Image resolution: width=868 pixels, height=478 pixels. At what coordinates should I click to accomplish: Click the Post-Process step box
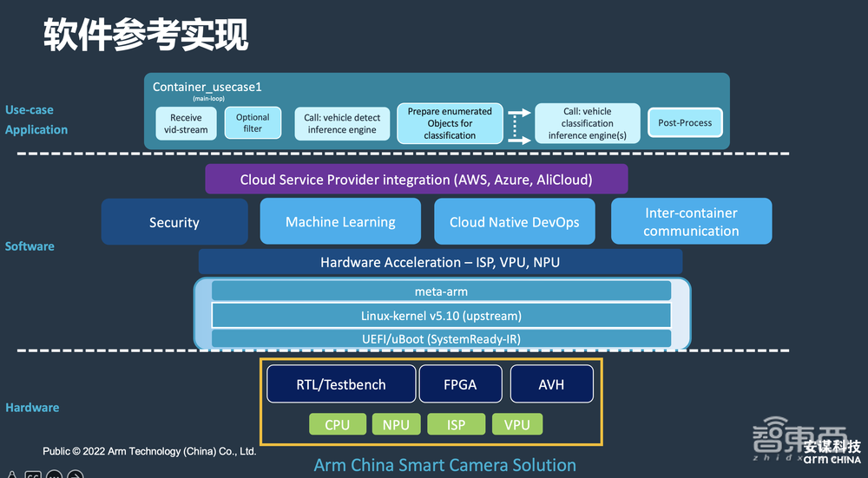[x=684, y=123]
